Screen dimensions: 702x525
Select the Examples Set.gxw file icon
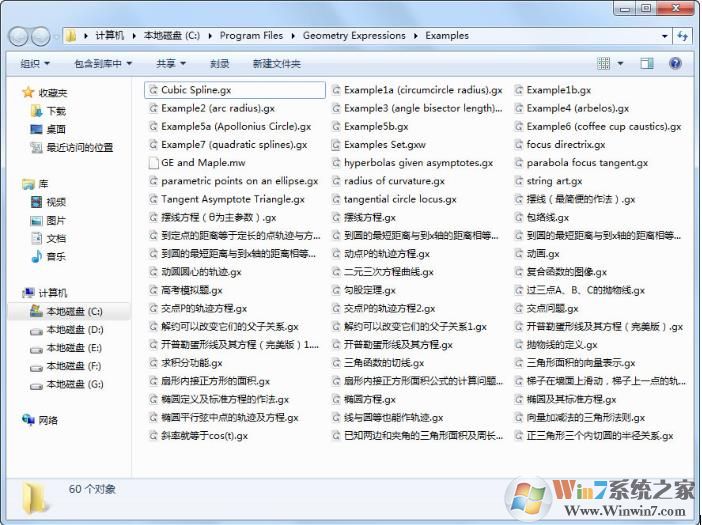coord(336,145)
